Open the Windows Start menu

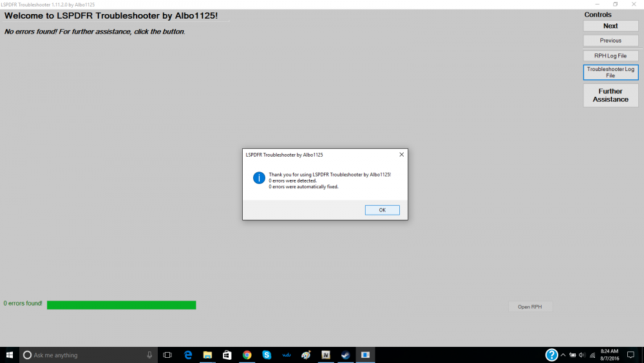click(10, 355)
